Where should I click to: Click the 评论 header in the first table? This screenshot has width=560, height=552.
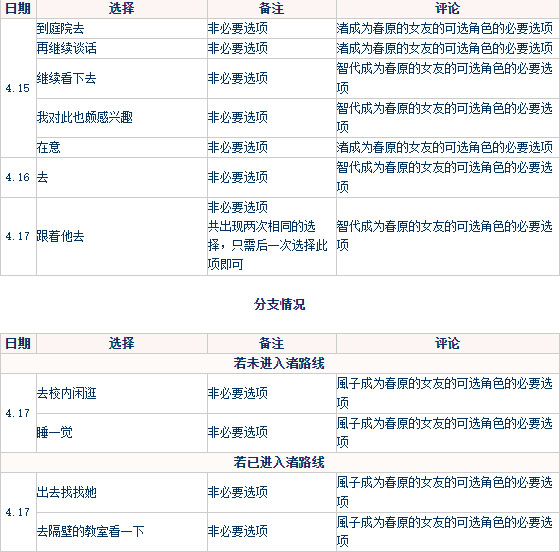448,9
